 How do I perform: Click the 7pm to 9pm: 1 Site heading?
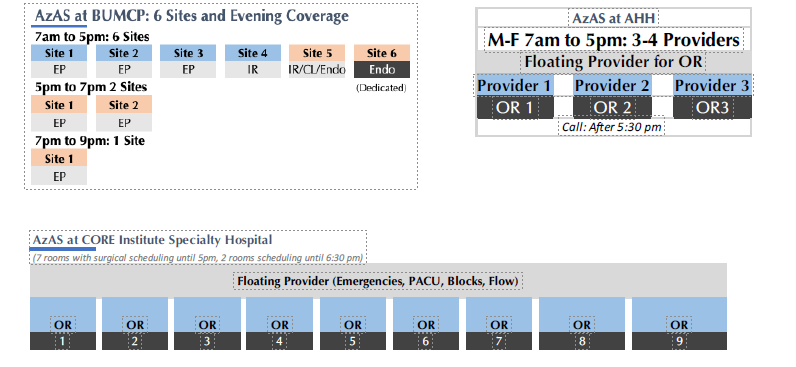(x=90, y=141)
